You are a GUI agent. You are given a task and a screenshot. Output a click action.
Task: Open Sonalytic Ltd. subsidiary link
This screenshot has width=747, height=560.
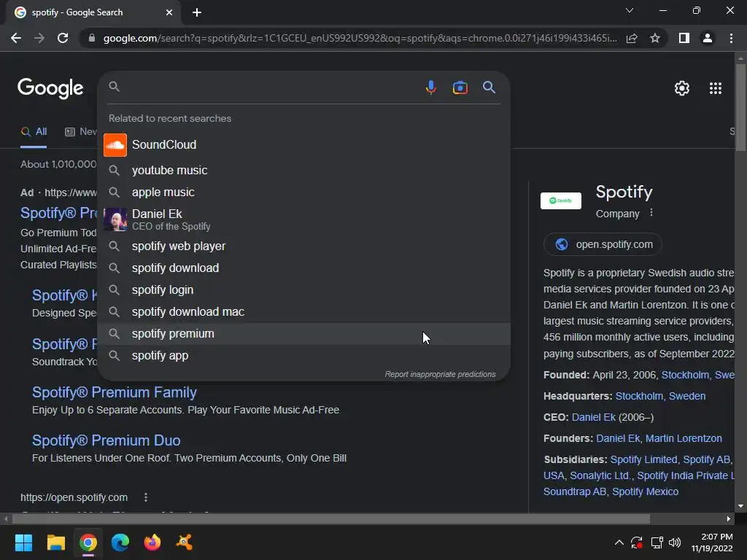pyautogui.click(x=600, y=475)
